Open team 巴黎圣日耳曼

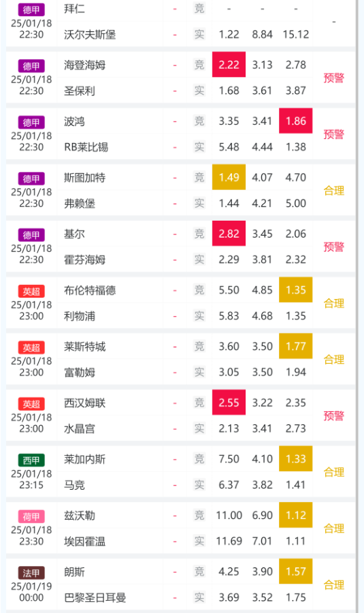[x=95, y=597]
